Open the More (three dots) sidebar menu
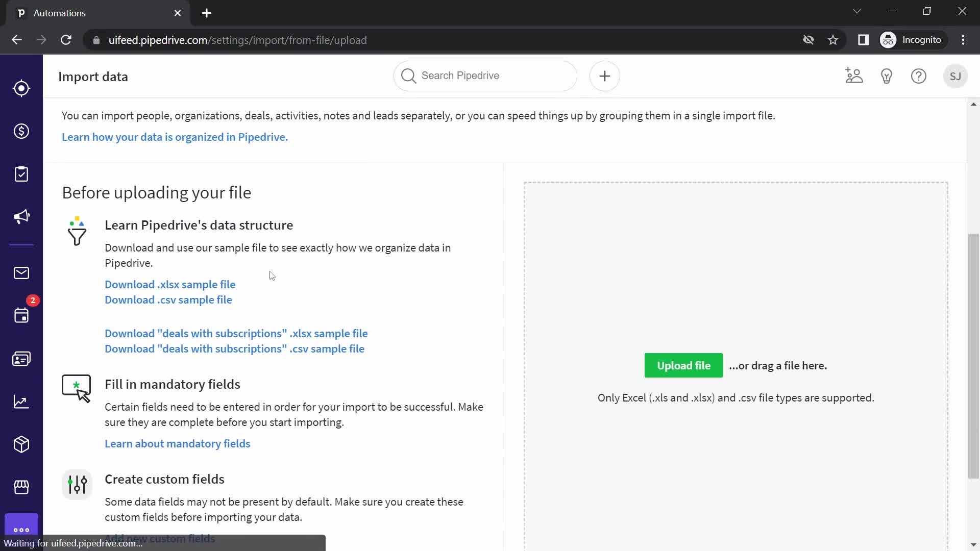Image resolution: width=980 pixels, height=551 pixels. (x=21, y=529)
